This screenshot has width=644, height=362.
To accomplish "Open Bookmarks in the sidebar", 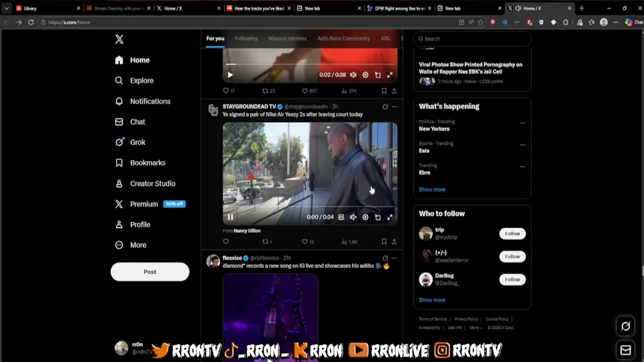I will pos(140,163).
